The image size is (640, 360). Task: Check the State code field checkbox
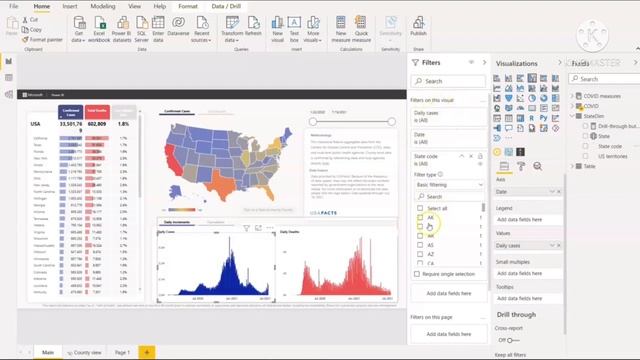(x=585, y=146)
